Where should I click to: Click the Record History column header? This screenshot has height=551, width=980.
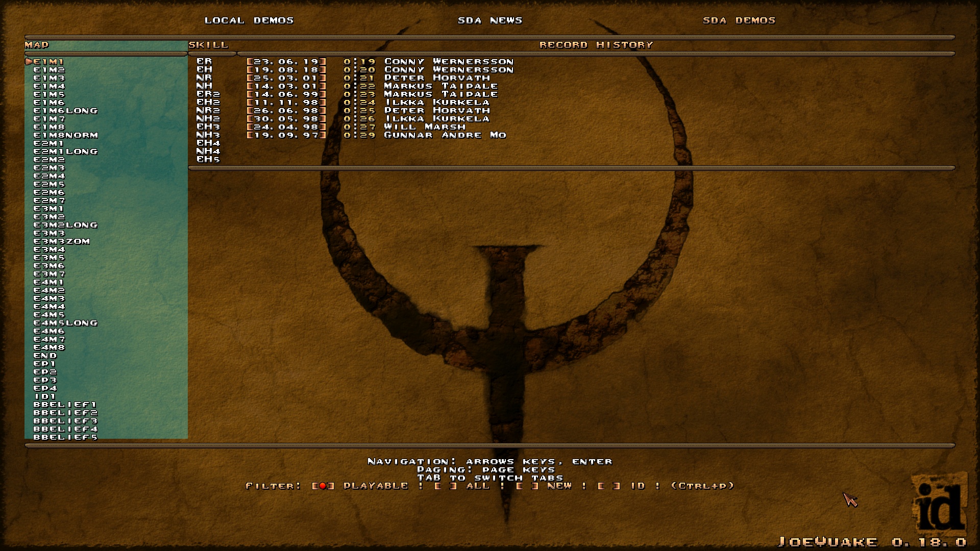(596, 45)
